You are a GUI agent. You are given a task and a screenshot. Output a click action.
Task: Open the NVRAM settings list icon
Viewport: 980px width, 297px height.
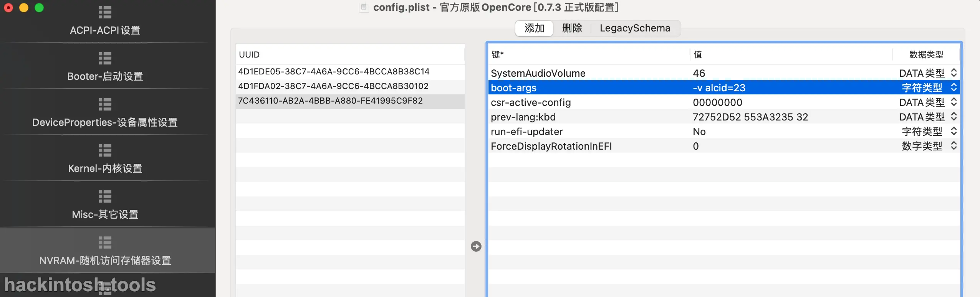[105, 243]
